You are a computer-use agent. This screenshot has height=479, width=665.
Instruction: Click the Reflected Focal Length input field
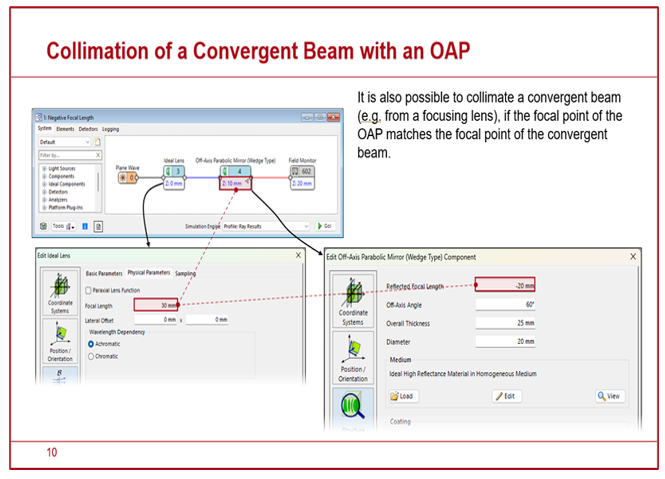pyautogui.click(x=505, y=285)
